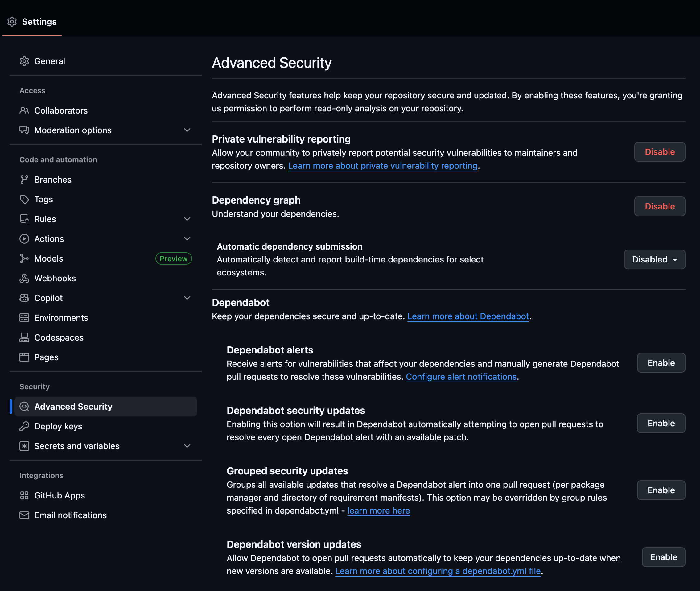Image resolution: width=700 pixels, height=591 pixels.
Task: Enable Grouped security updates
Action: [661, 490]
